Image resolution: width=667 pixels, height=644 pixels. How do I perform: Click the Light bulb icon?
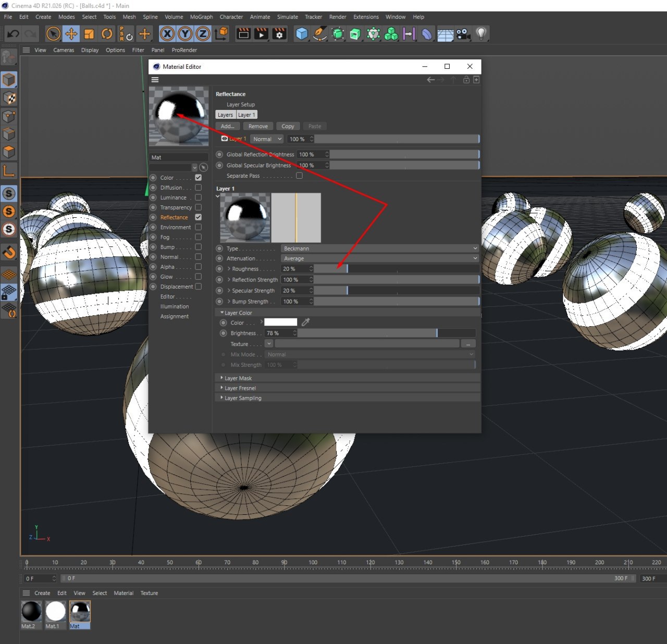[x=481, y=34]
